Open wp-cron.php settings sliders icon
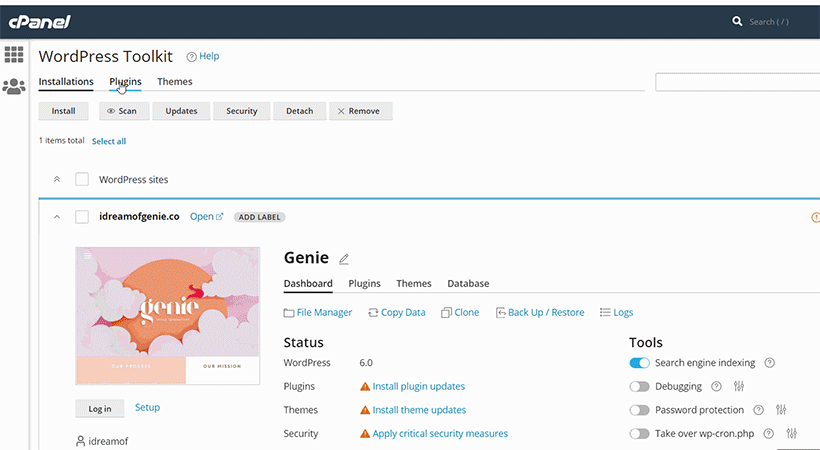Image resolution: width=820 pixels, height=450 pixels. click(x=792, y=433)
